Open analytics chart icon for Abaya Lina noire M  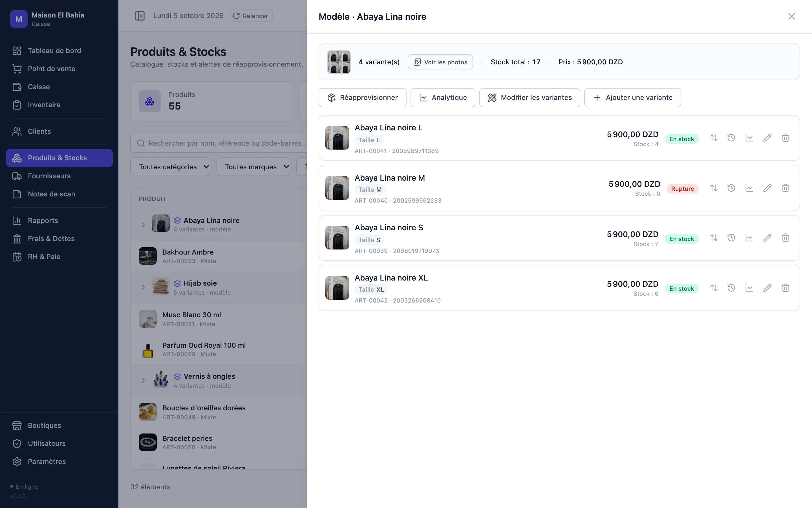[x=749, y=188]
